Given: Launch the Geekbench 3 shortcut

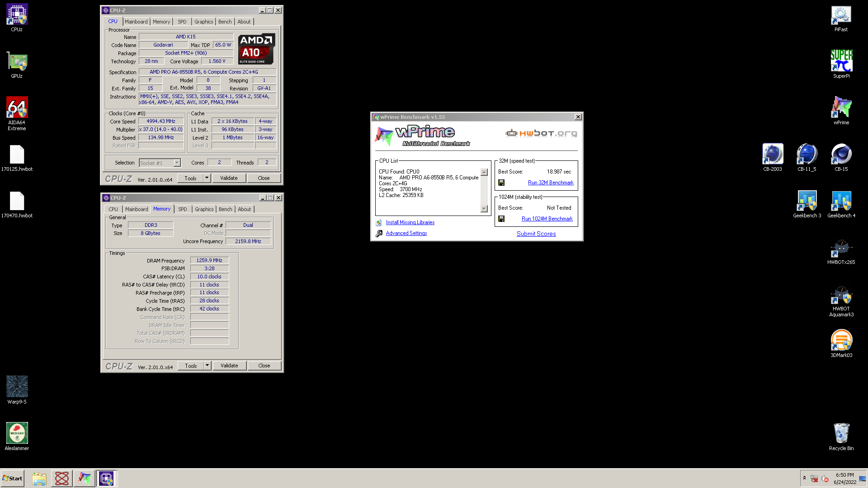Looking at the screenshot, I should coord(807,204).
